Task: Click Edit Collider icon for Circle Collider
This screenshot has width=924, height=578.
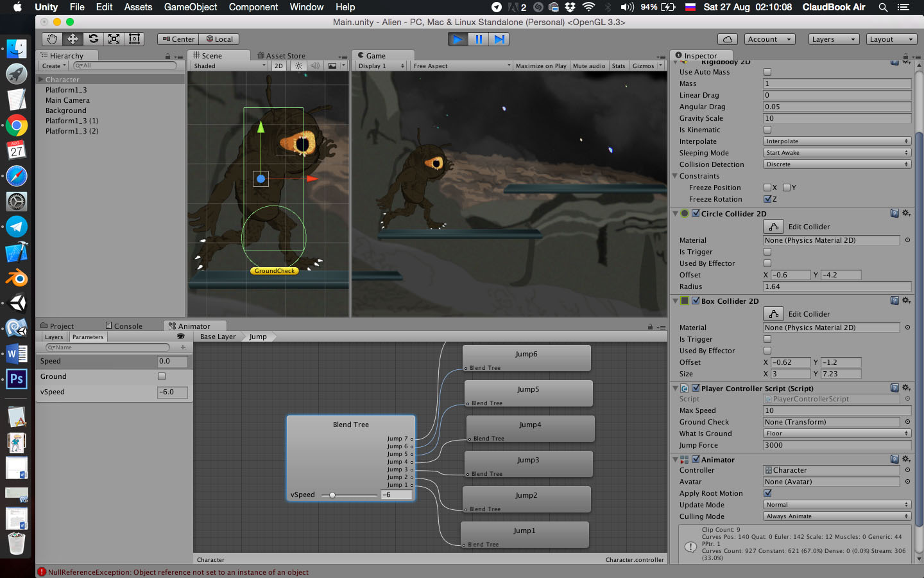Action: click(774, 227)
